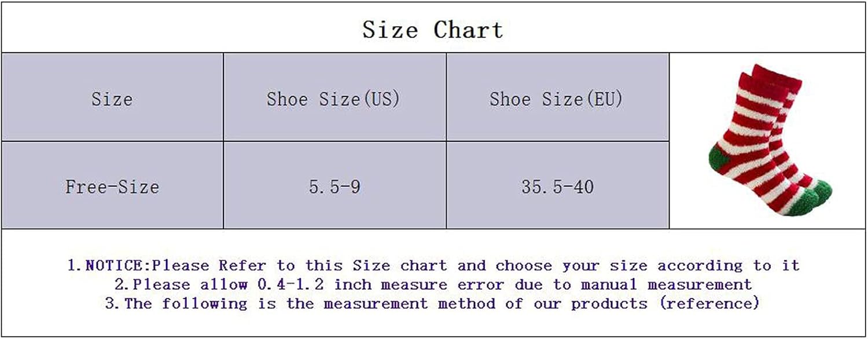868x339 pixels.
Task: Click the "Free-Size" table cell
Action: point(112,187)
